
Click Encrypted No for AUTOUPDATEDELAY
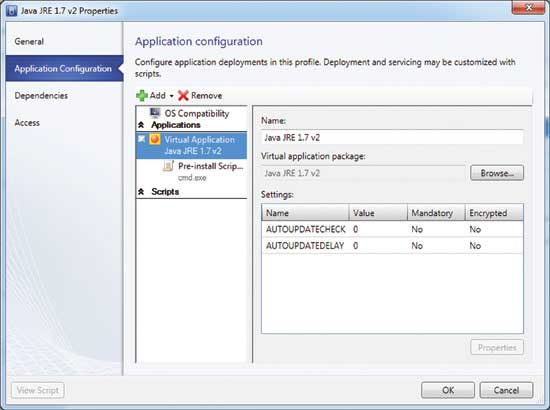[x=475, y=246]
